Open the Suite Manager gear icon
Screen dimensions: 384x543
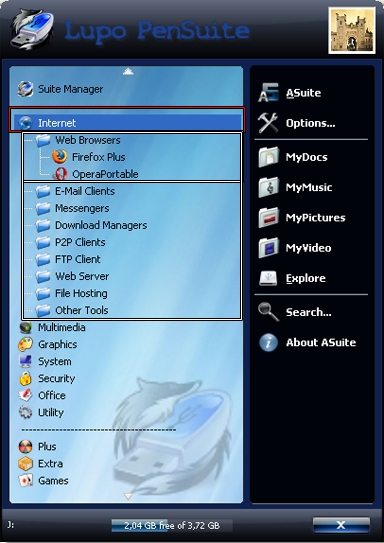tap(25, 89)
